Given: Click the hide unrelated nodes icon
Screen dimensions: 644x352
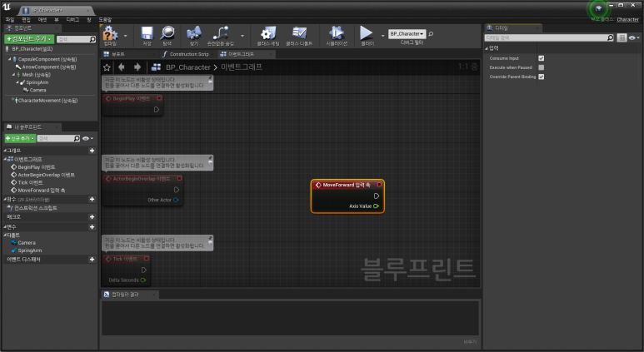Looking at the screenshot, I should click(221, 33).
